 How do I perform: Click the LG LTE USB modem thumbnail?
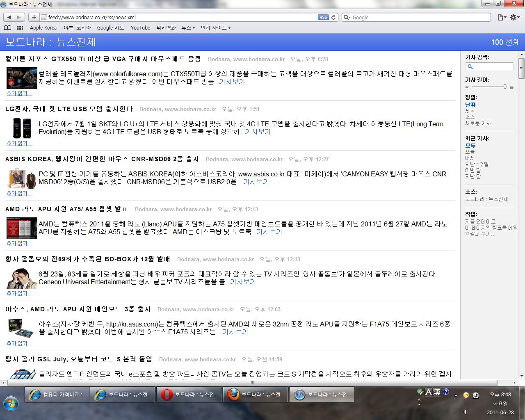tap(22, 128)
